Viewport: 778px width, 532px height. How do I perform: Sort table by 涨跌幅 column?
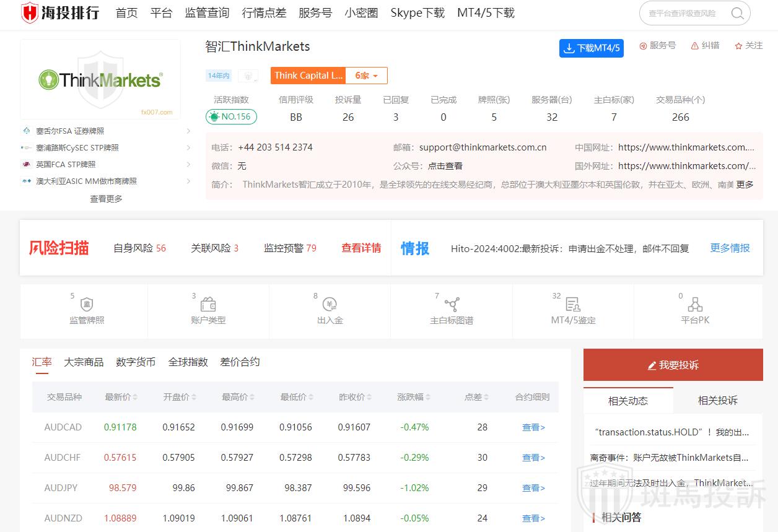pos(414,397)
